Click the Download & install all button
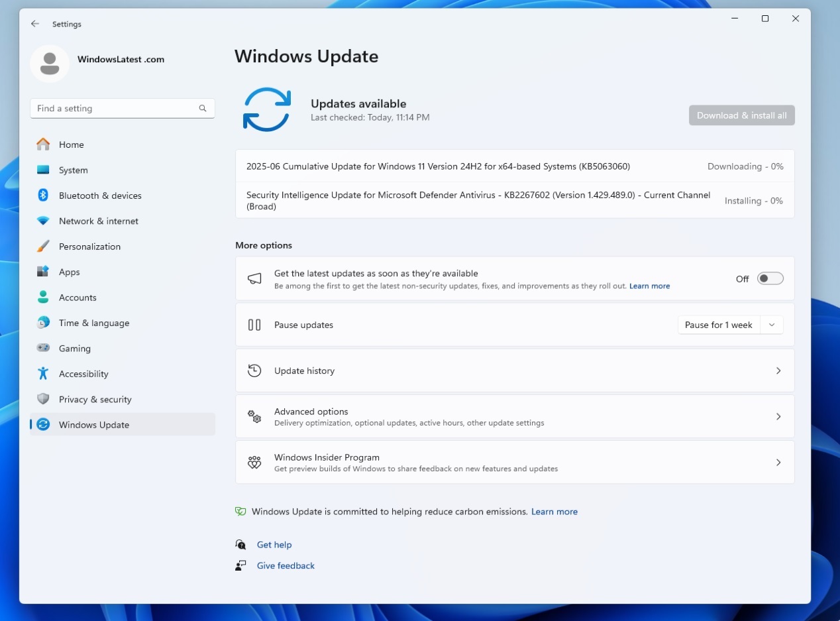The image size is (840, 621). [741, 115]
